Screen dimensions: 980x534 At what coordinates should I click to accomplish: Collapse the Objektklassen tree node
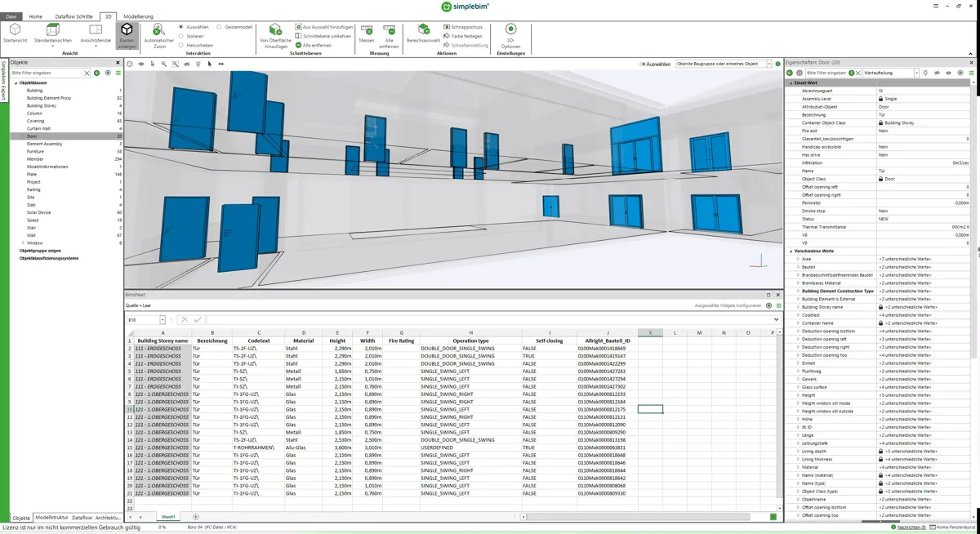click(x=15, y=82)
